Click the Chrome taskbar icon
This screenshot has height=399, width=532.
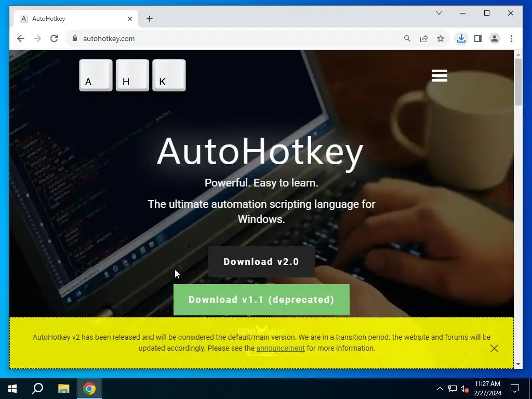point(89,389)
